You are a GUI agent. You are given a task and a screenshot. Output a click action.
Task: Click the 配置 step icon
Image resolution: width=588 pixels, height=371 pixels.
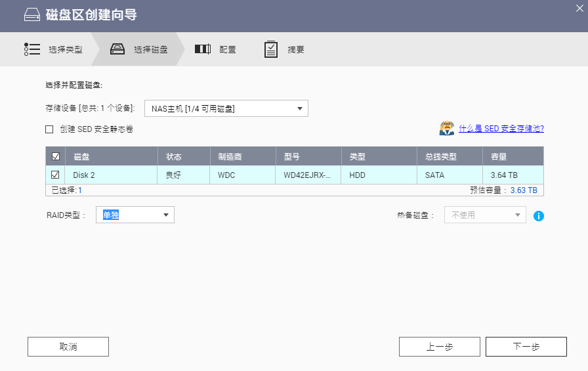click(203, 49)
